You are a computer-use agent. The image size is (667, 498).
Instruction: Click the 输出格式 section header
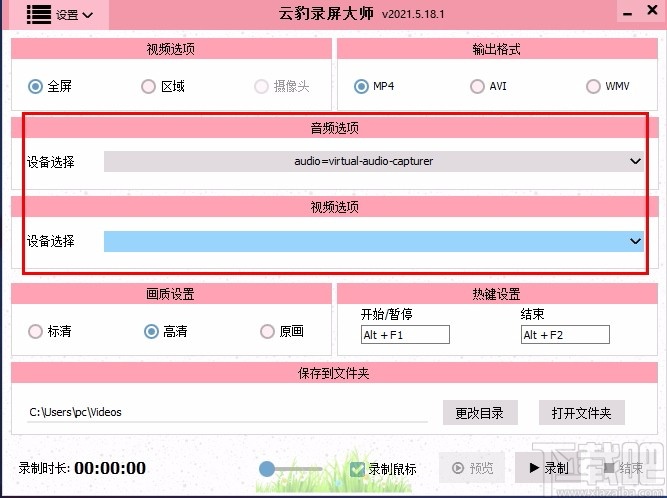[x=497, y=49]
